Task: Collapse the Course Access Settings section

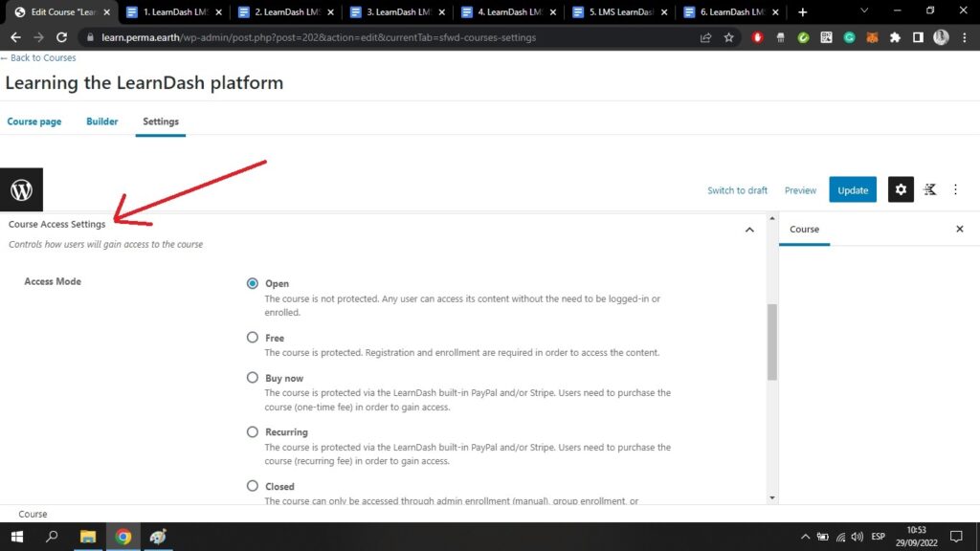Action: (749, 230)
